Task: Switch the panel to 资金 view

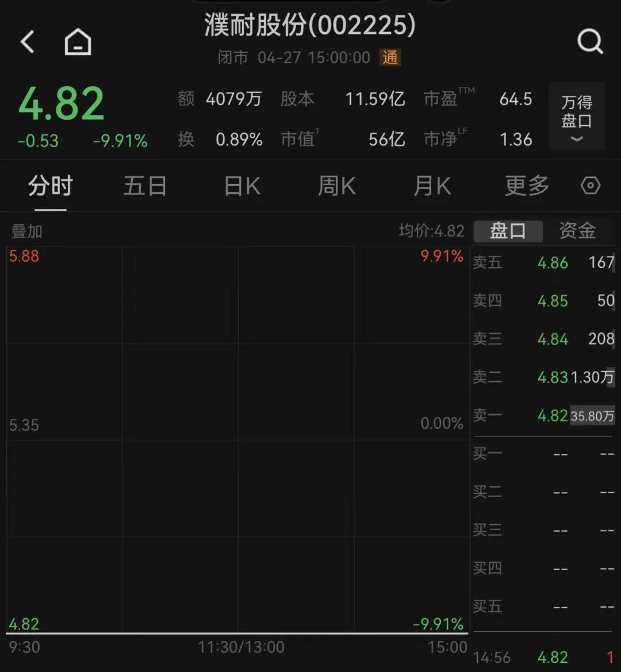Action: coord(576,230)
